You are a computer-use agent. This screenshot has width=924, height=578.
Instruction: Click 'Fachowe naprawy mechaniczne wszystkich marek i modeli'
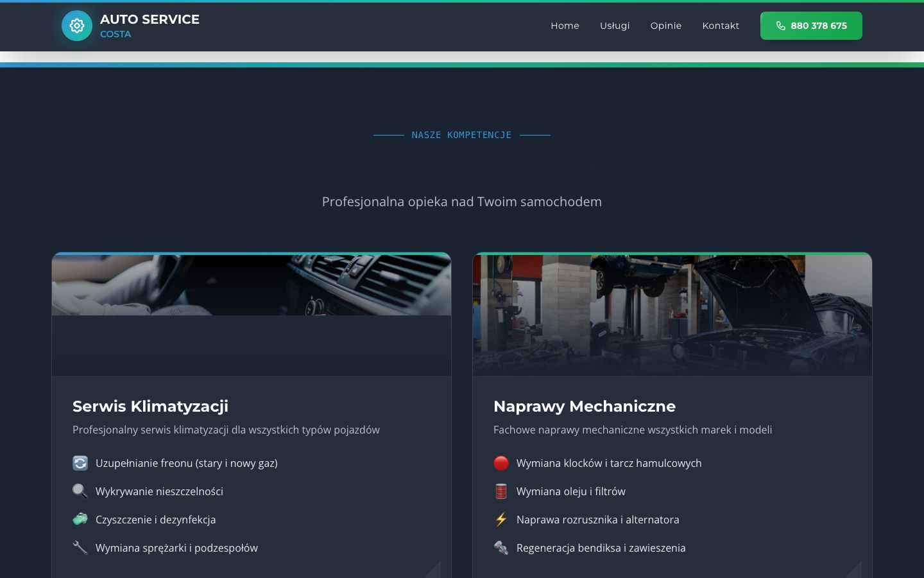(x=633, y=430)
